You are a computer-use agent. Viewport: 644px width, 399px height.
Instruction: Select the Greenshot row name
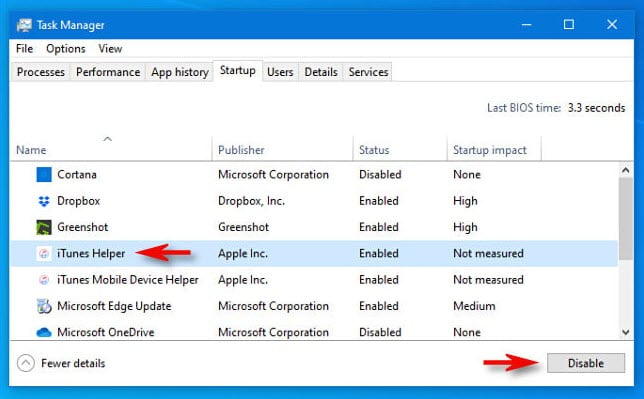pos(83,227)
